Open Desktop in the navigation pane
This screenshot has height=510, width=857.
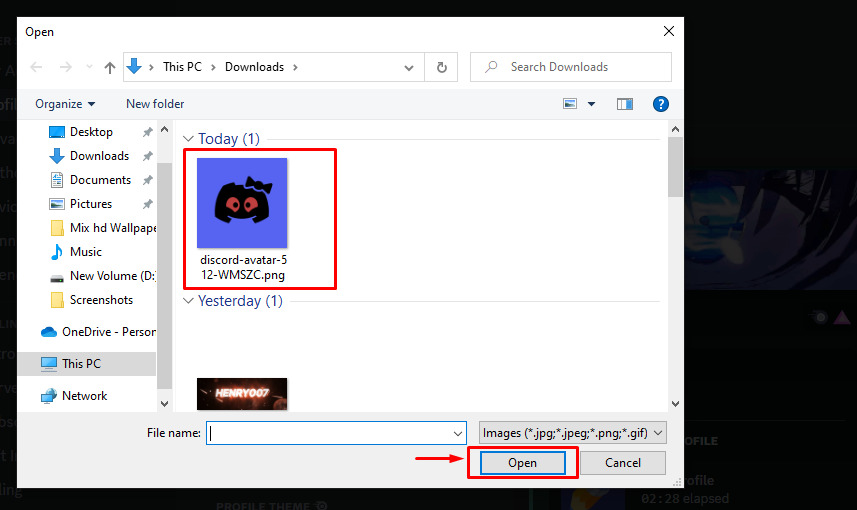91,132
